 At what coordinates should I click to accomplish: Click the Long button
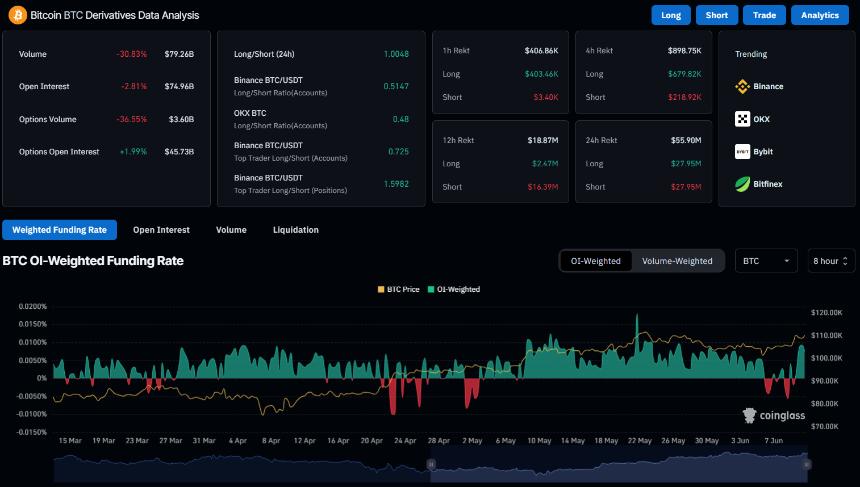point(671,15)
